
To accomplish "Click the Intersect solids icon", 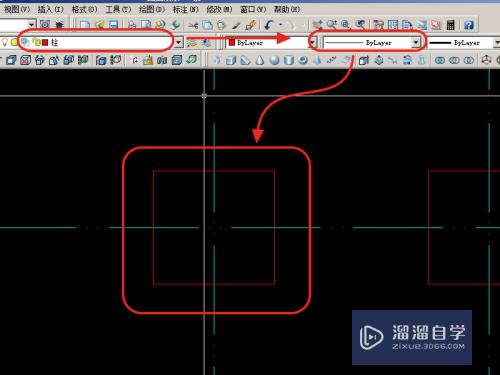I will 469,60.
